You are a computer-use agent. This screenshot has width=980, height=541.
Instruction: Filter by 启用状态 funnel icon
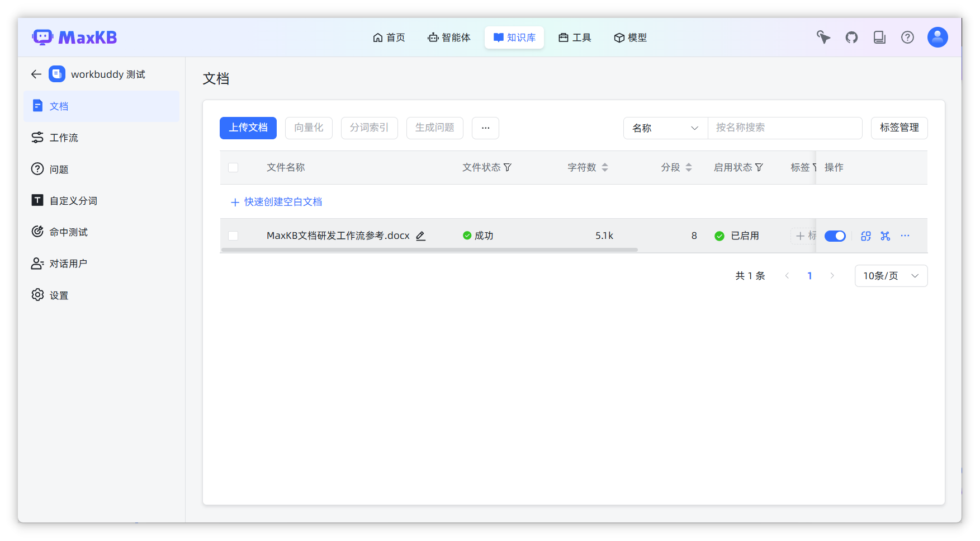point(759,167)
